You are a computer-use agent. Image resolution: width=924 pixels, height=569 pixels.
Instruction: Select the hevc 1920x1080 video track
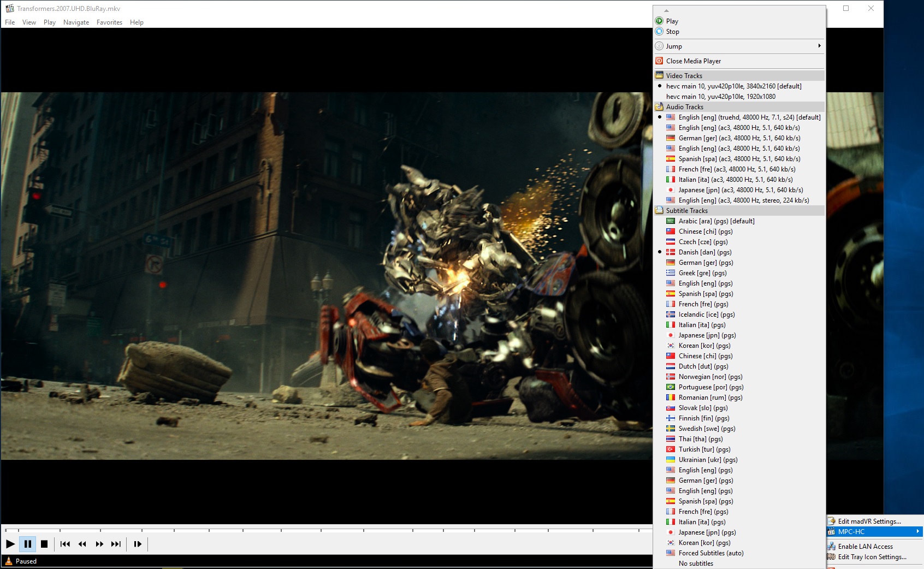pos(739,97)
